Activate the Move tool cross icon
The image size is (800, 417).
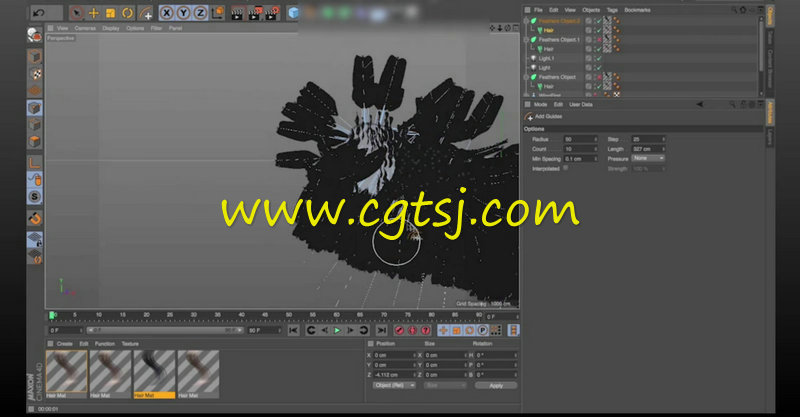click(x=94, y=13)
